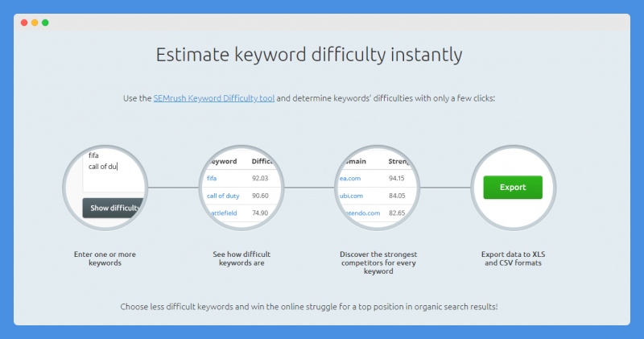644x339 pixels.
Task: Open the SEMrush Keyword Difficulty tool link
Action: point(213,98)
